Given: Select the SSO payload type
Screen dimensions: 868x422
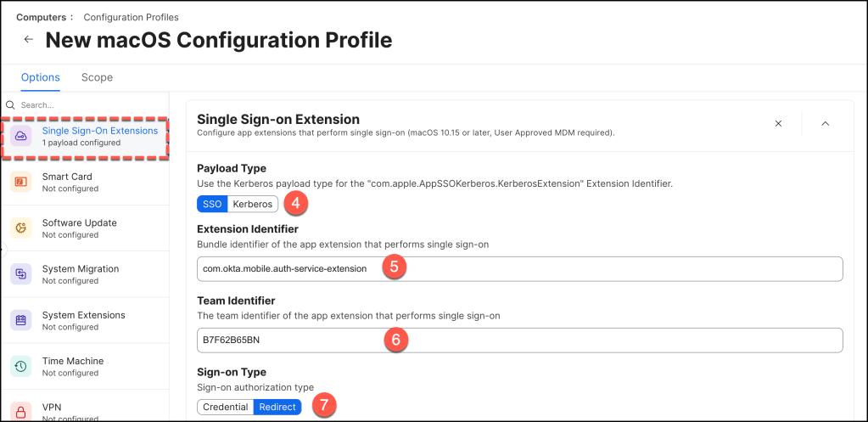Looking at the screenshot, I should [x=212, y=204].
